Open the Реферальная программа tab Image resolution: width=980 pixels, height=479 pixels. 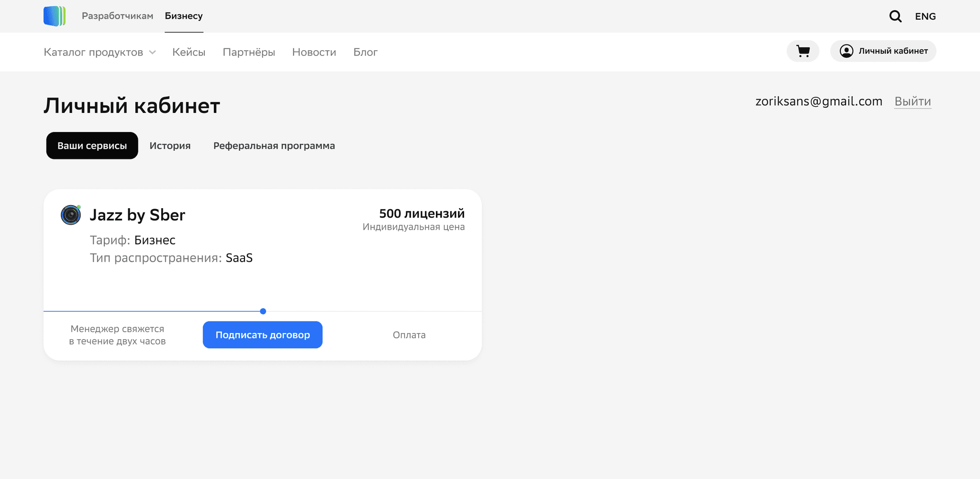(274, 145)
